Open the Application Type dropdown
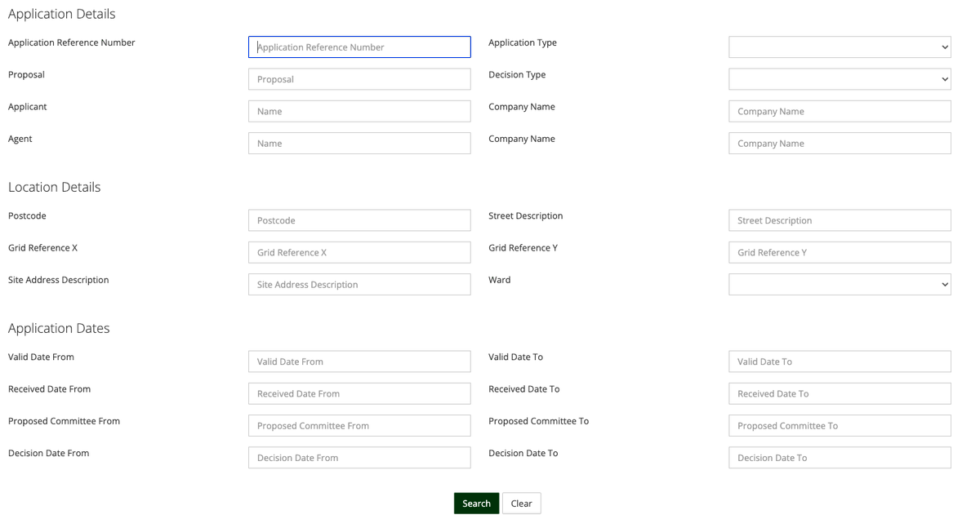 pos(840,47)
